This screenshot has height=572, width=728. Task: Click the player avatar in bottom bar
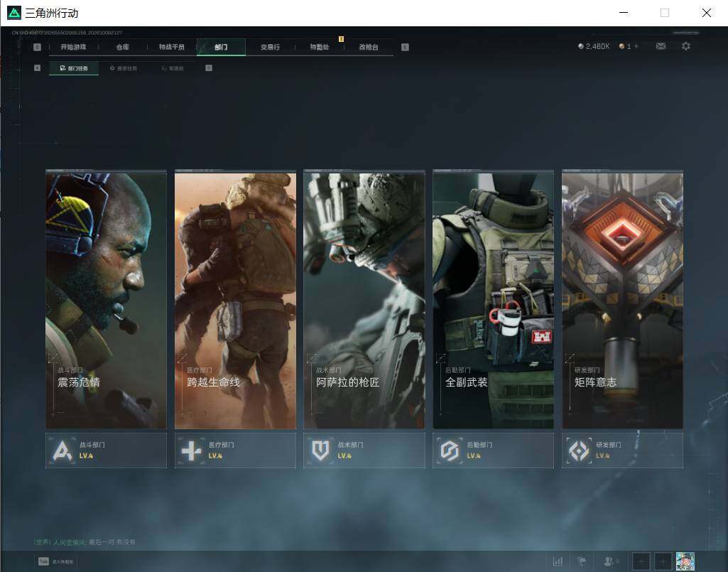tap(685, 561)
